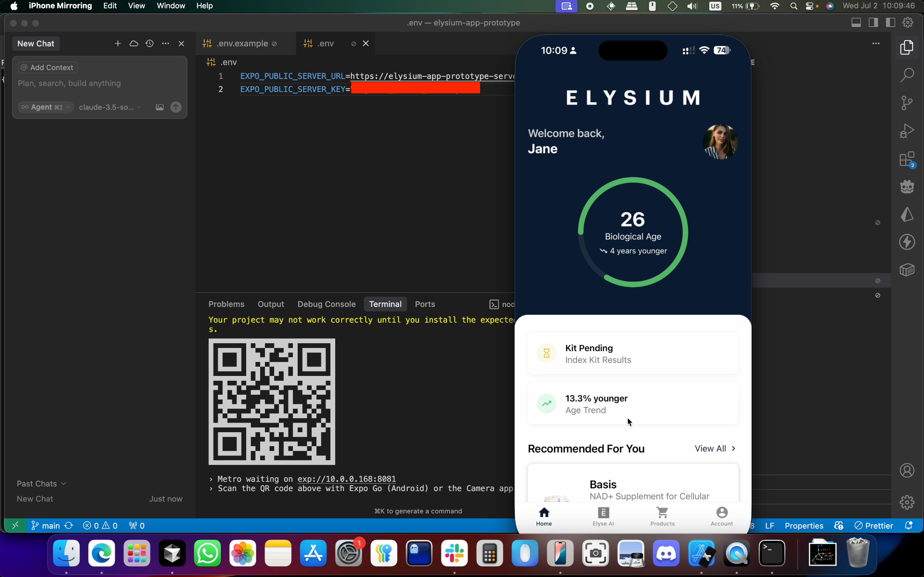The image size is (924, 577).
Task: Tap the Basis supplement card
Action: [x=633, y=483]
